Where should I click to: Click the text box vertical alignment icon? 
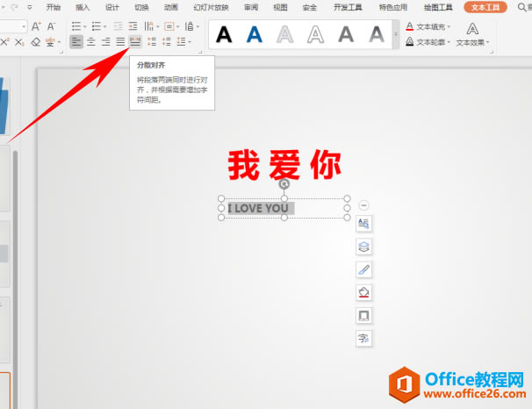click(x=169, y=26)
